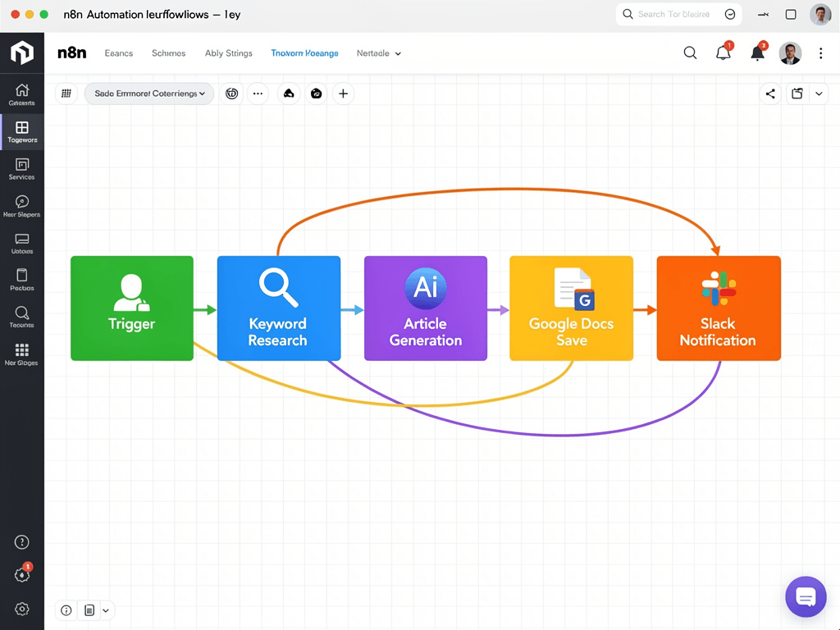Open the Togewors panel in the sidebar
Viewport: 840px width, 630px height.
click(22, 131)
